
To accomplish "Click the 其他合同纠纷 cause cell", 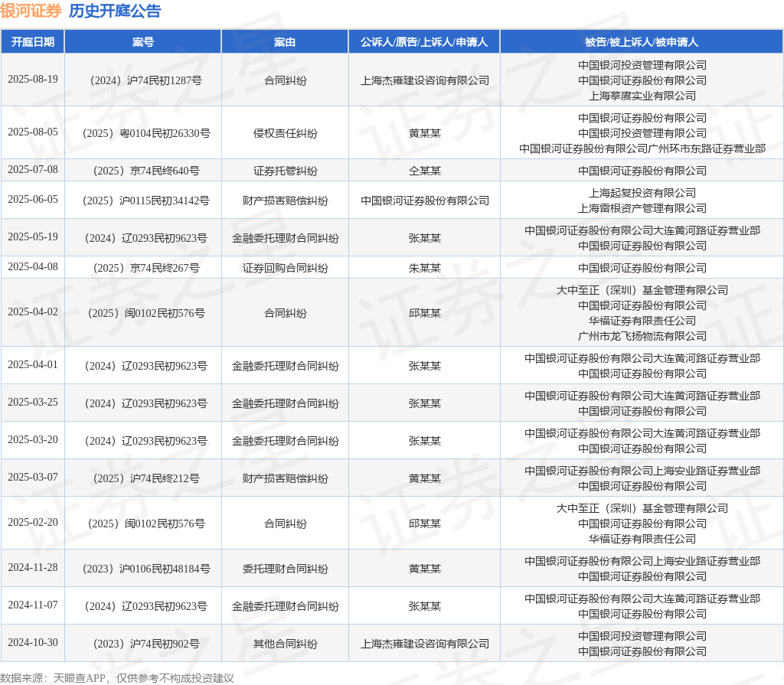I will coord(285,644).
